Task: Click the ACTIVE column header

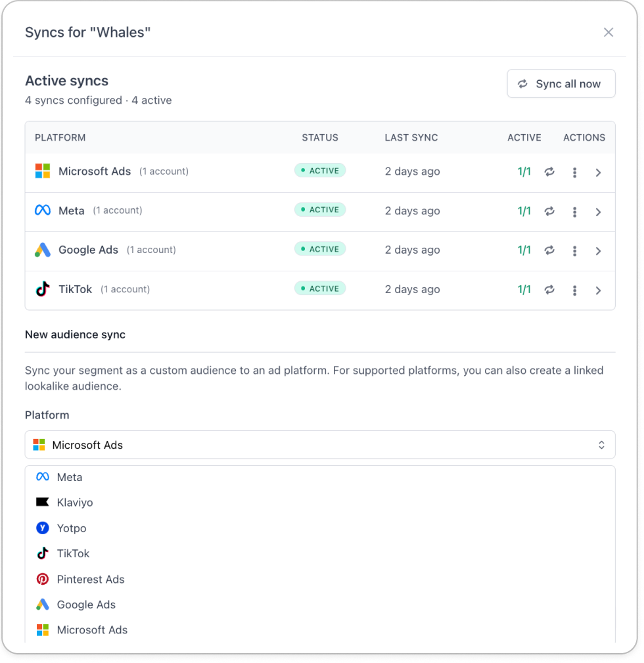Action: coord(524,138)
